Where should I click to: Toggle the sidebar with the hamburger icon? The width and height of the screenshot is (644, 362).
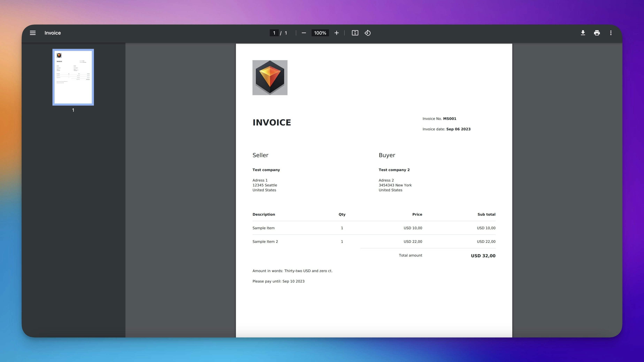(33, 33)
